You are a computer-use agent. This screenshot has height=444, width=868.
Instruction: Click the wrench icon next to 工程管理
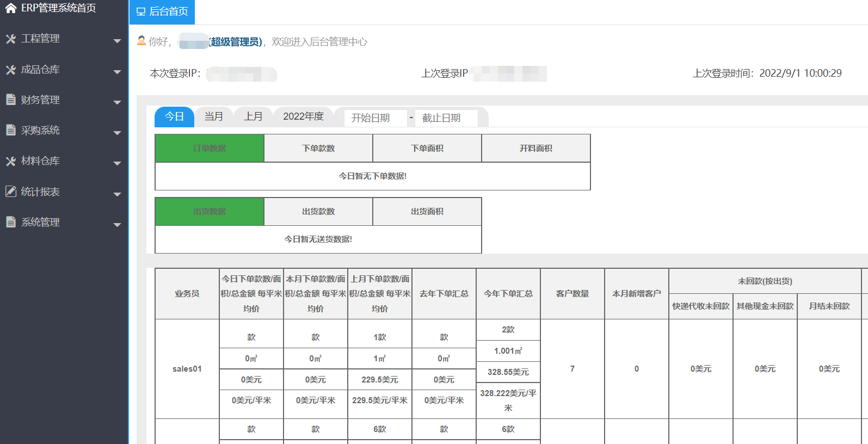point(10,39)
